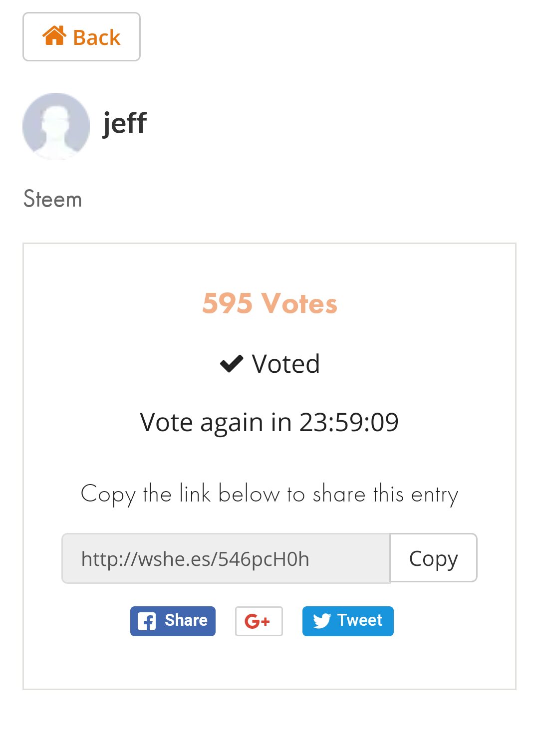This screenshot has height=756, width=538.
Task: Click the Voted checkmark icon
Action: 232,364
